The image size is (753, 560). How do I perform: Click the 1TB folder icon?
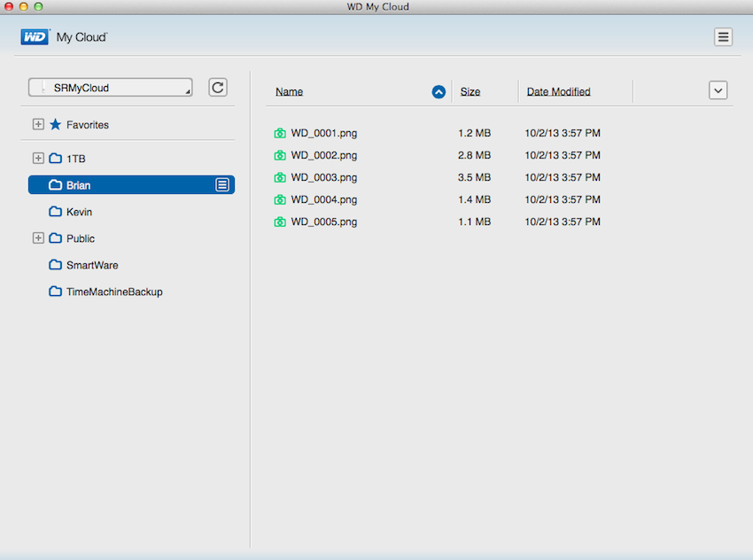[56, 158]
